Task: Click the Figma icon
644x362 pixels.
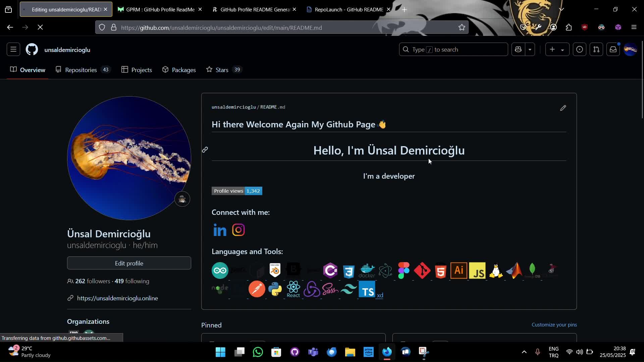Action: coord(404,270)
